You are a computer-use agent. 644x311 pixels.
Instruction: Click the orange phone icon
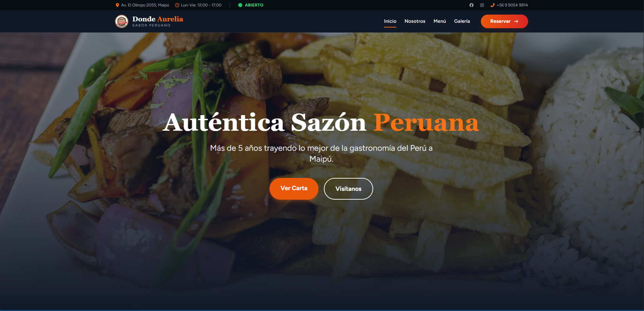point(492,5)
